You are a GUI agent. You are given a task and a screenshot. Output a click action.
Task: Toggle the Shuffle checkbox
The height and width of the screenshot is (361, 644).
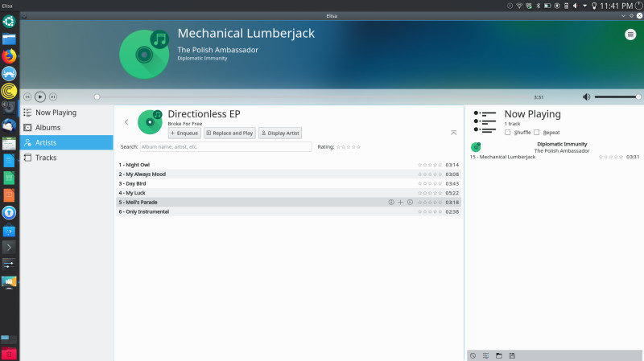508,133
